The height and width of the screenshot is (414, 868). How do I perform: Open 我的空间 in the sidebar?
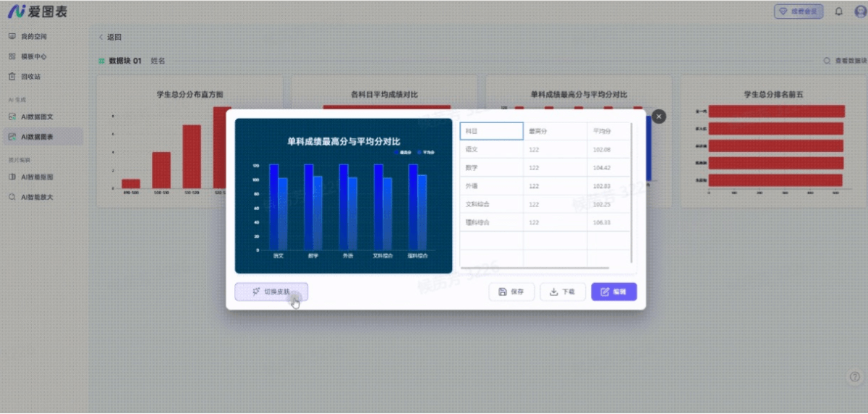click(x=33, y=36)
